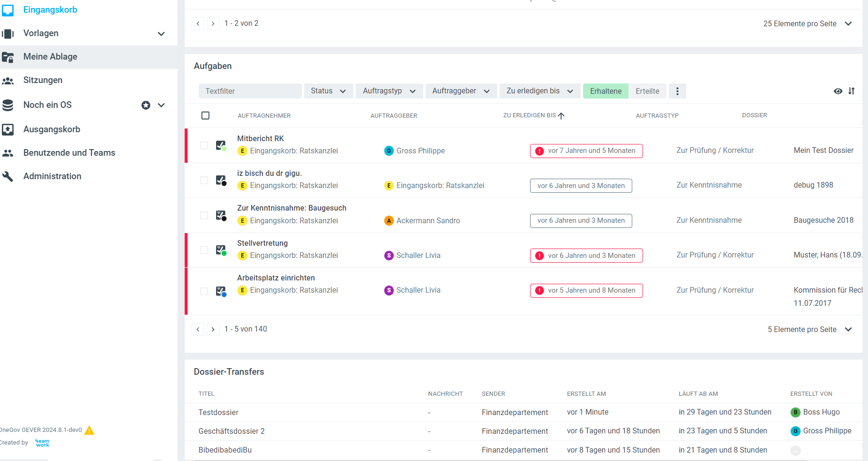Viewport: 868px width, 461px height.
Task: Click the sort order arrows icon
Action: pyautogui.click(x=851, y=91)
